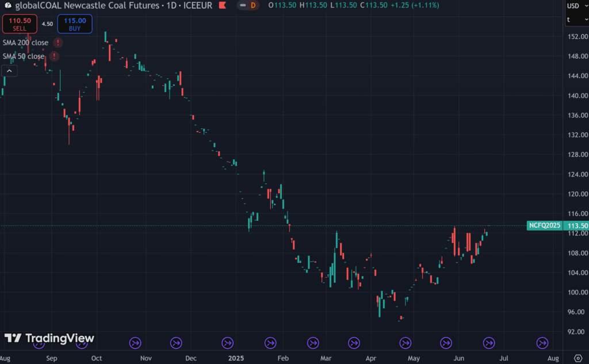Image resolution: width=589 pixels, height=364 pixels.
Task: Click the contract roll marker just before Apr
Action: pos(354,343)
